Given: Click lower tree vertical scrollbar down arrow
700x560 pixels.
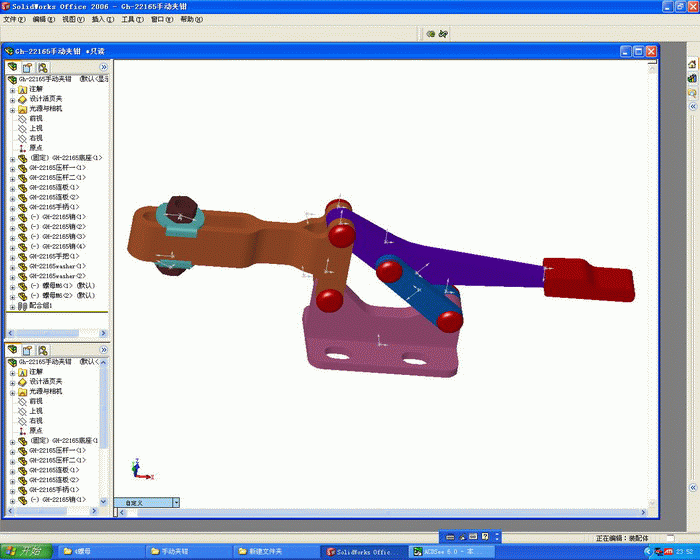Looking at the screenshot, I should (x=104, y=501).
